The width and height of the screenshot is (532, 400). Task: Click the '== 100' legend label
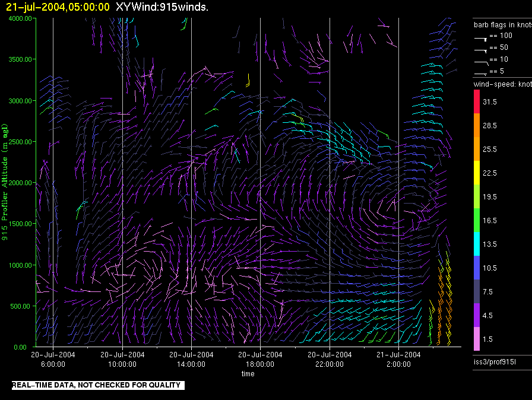pyautogui.click(x=501, y=36)
